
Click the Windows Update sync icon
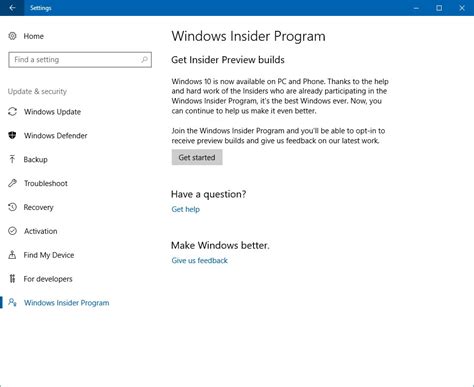[12, 112]
